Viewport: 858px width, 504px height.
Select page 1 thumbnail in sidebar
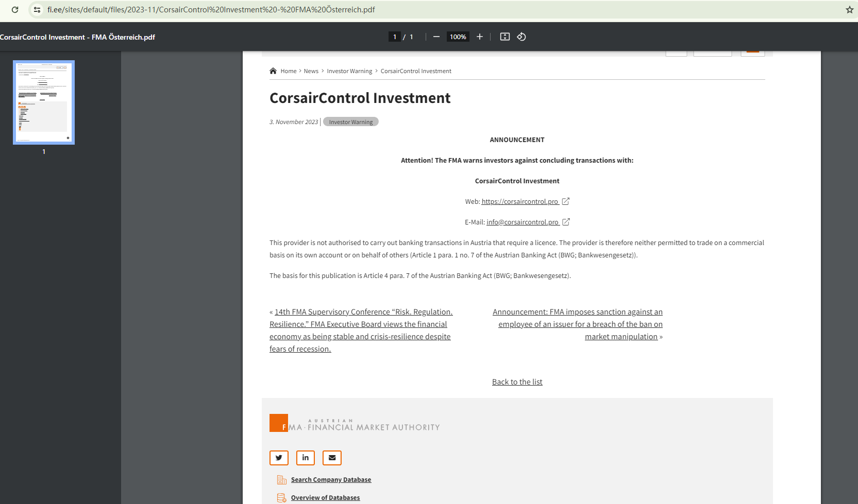point(44,102)
